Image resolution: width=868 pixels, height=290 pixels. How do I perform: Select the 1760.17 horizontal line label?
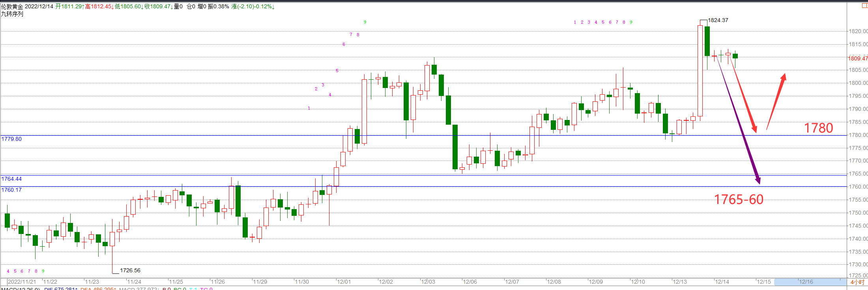[11, 190]
